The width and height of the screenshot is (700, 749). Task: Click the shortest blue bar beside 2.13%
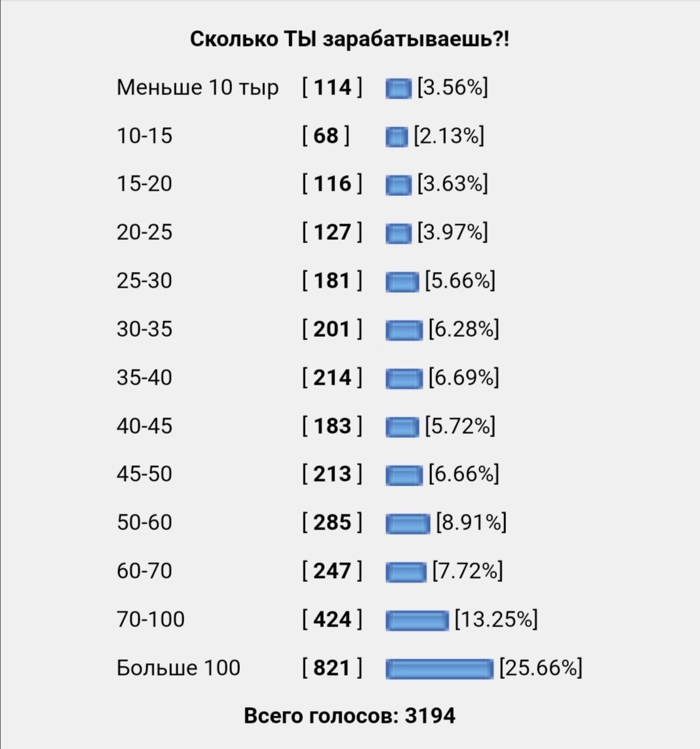tap(397, 137)
